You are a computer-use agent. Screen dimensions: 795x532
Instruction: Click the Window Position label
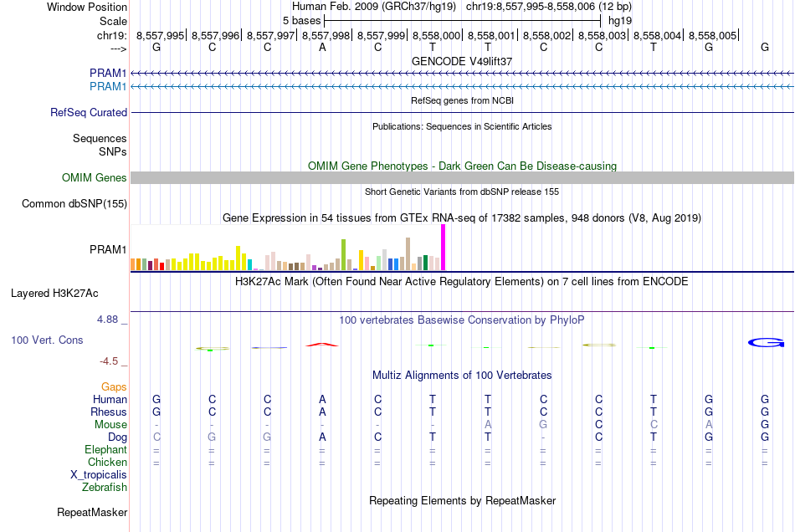(87, 7)
